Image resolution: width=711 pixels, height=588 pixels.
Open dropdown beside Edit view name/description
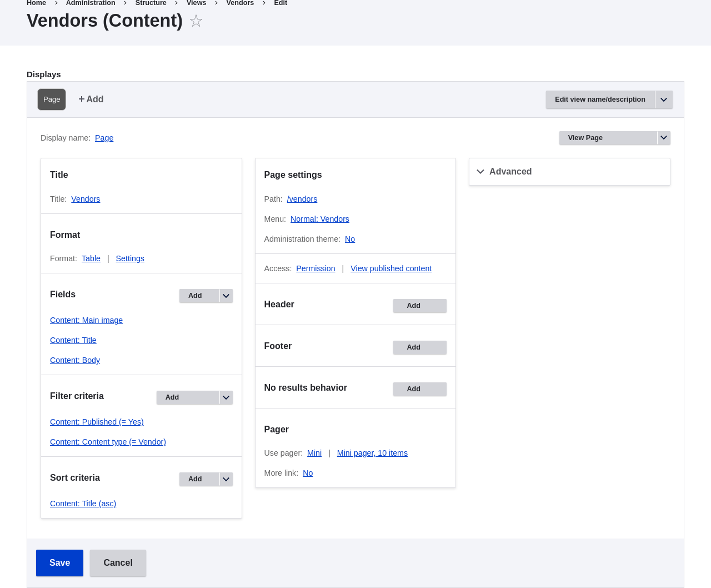(x=664, y=99)
